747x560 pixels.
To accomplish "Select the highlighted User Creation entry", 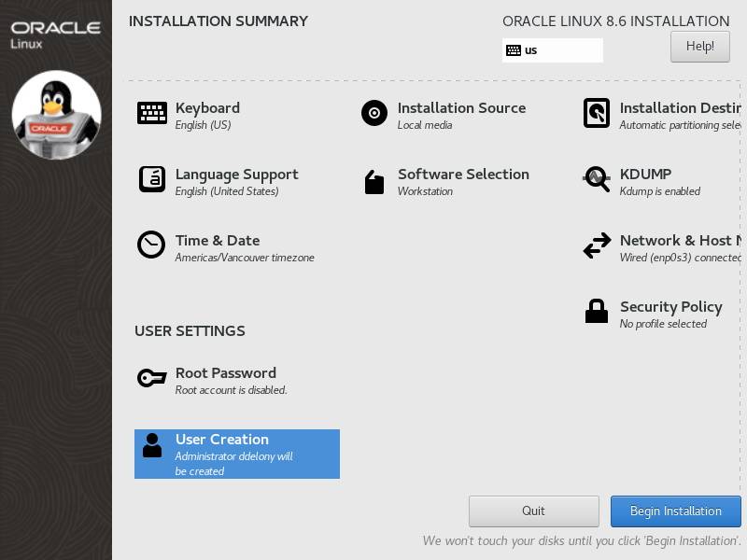I will 237,454.
